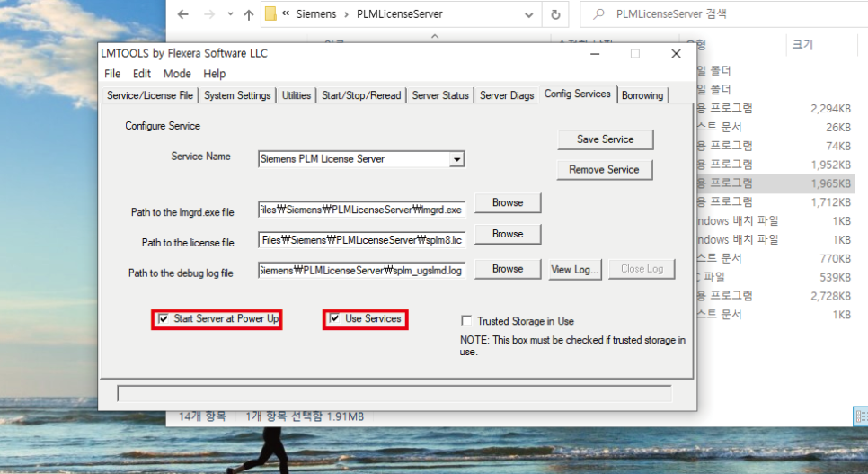Click the debug log path input field

[x=361, y=271]
